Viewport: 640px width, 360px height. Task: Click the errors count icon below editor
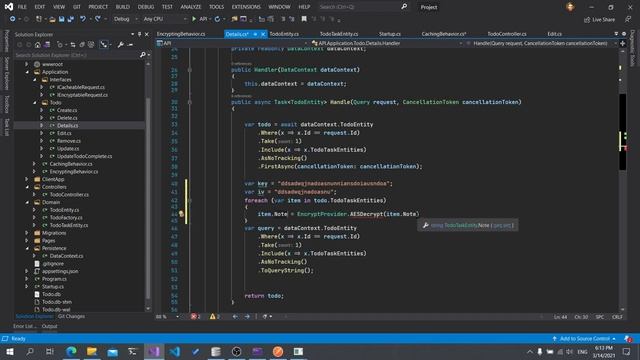pos(194,316)
